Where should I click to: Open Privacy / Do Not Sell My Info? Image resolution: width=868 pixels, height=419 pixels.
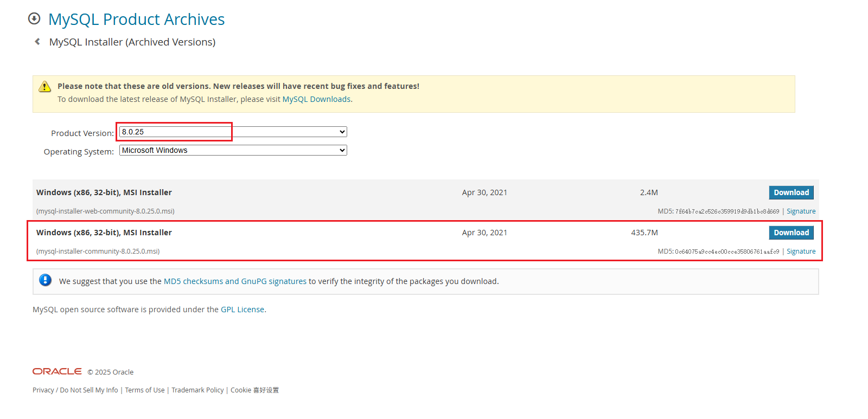[75, 390]
